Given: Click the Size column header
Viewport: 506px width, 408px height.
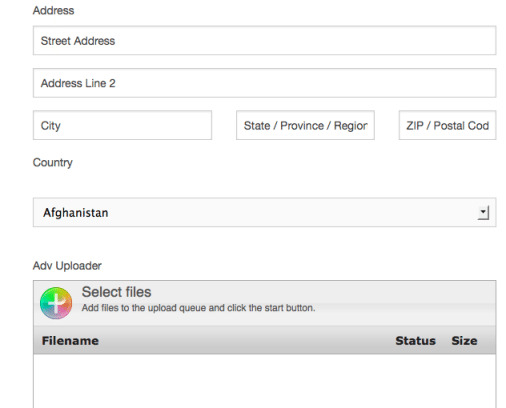Looking at the screenshot, I should [464, 341].
